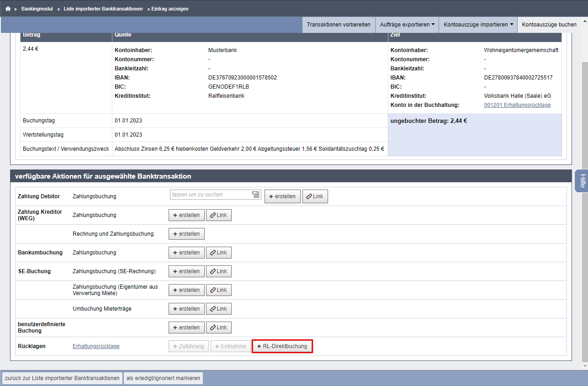Link SE-Rechnung Zahlungsbuchung
The image size is (588, 386).
(219, 271)
